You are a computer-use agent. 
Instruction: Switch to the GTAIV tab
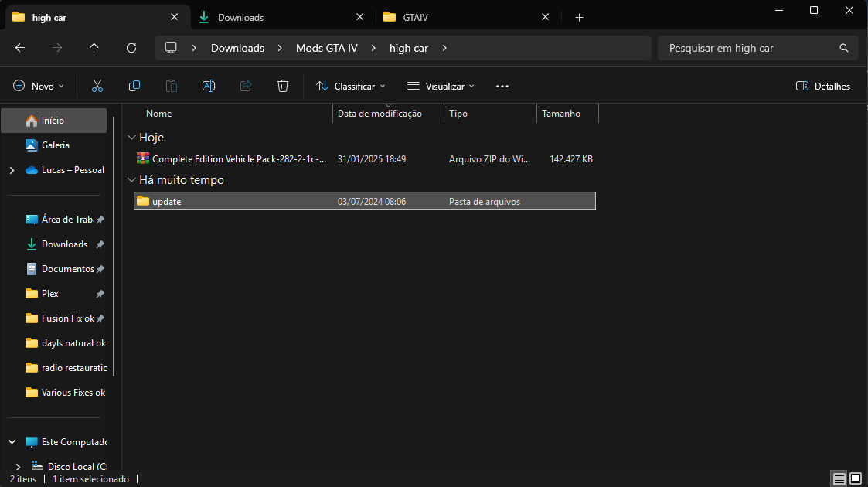click(x=468, y=17)
